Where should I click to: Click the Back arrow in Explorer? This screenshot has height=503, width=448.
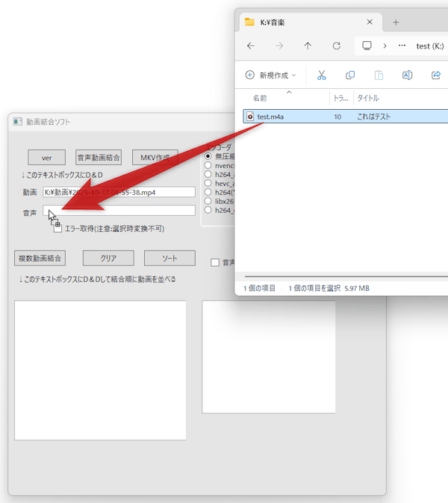[x=250, y=46]
